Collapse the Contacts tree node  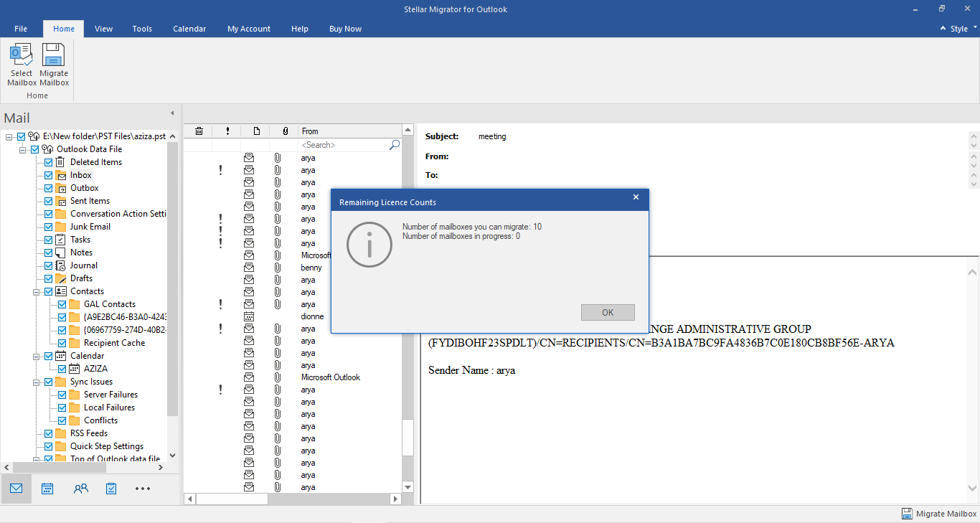[x=36, y=291]
